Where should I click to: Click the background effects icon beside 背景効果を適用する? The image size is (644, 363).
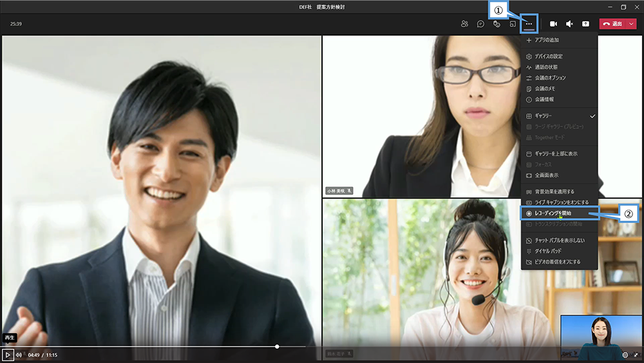coord(529,192)
